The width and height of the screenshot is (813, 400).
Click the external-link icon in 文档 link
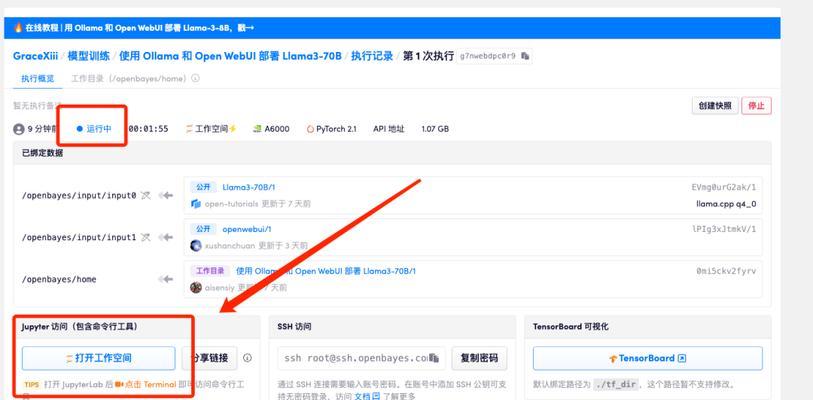point(376,396)
